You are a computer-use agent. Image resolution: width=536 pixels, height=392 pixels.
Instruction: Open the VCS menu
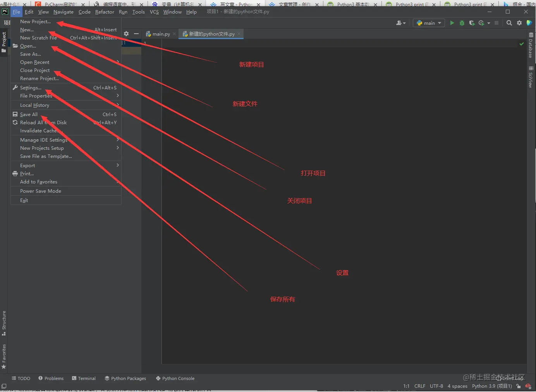154,12
